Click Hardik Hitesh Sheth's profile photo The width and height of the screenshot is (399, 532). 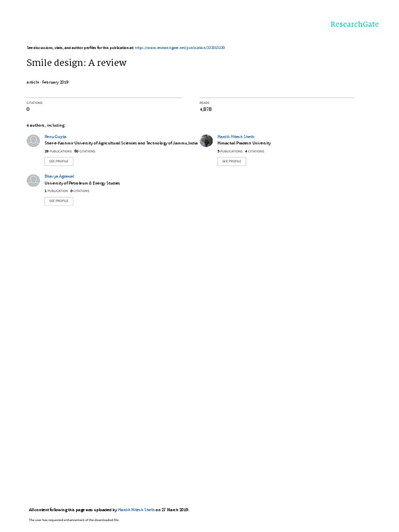206,140
